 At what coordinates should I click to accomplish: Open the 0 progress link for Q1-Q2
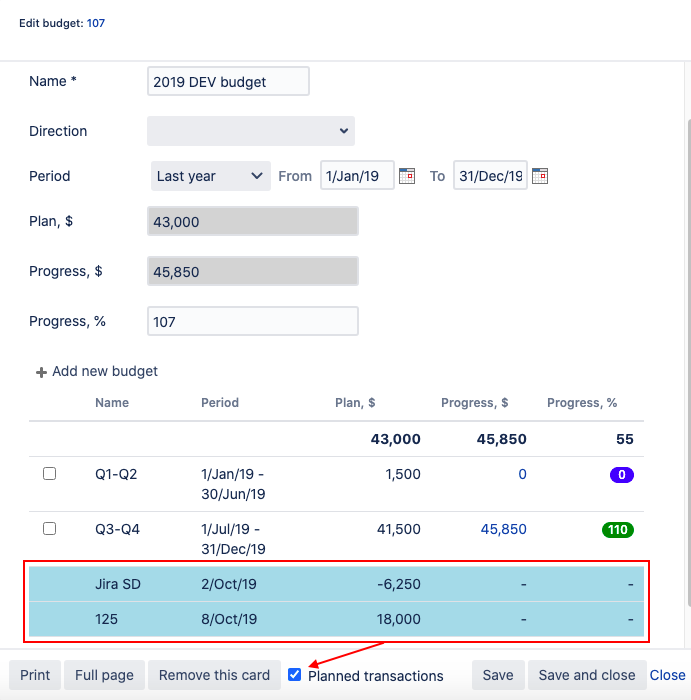pos(522,475)
